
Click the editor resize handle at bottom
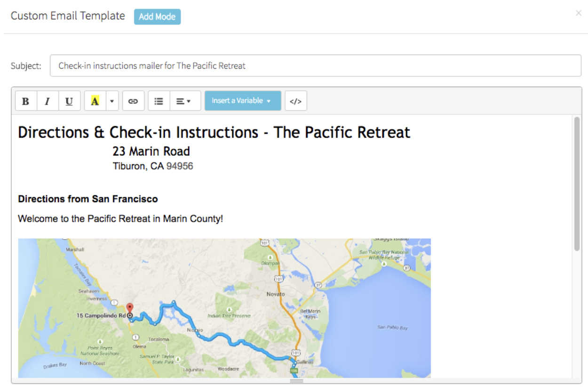click(296, 380)
